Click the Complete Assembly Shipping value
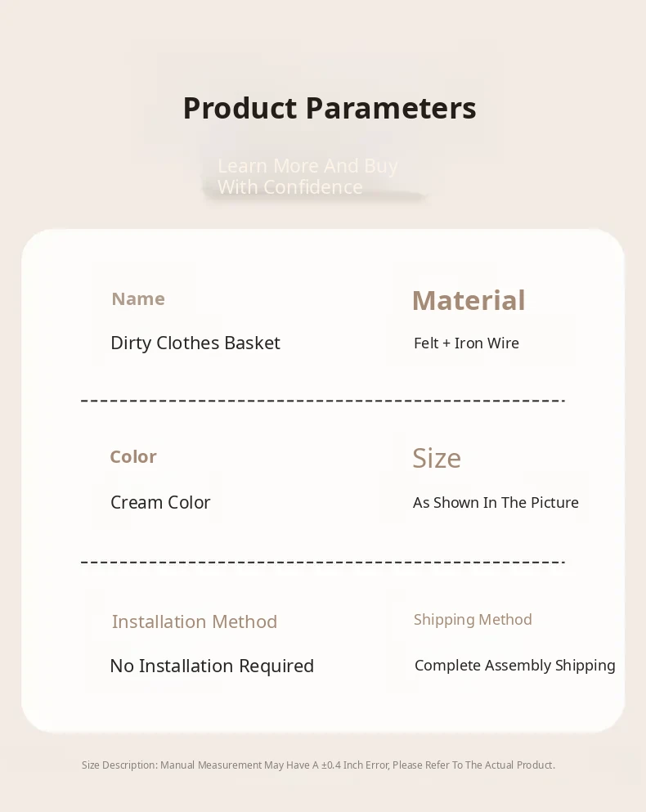 click(514, 666)
